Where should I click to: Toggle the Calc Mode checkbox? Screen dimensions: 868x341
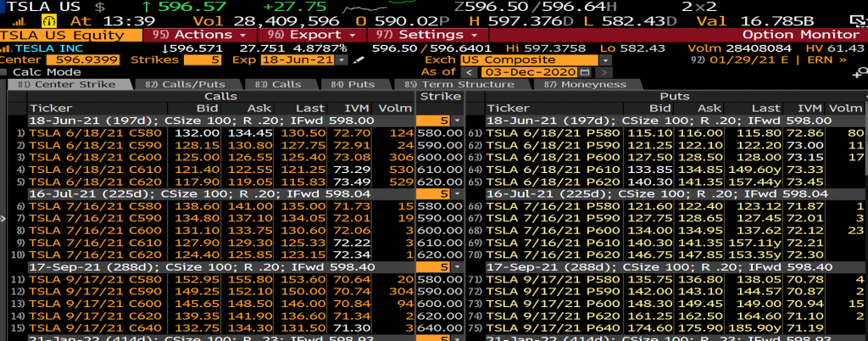[4, 72]
